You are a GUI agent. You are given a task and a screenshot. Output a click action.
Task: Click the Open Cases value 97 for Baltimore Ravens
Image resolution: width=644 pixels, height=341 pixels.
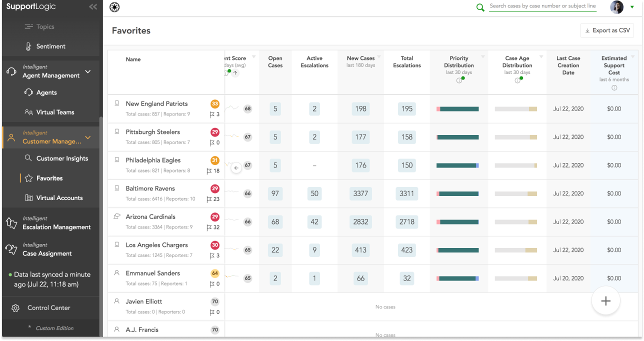(x=275, y=193)
